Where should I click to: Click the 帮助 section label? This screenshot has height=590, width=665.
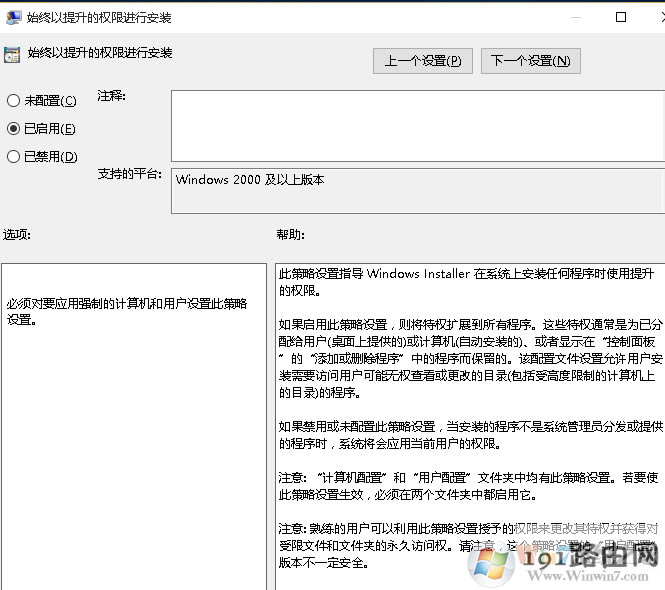(x=290, y=235)
